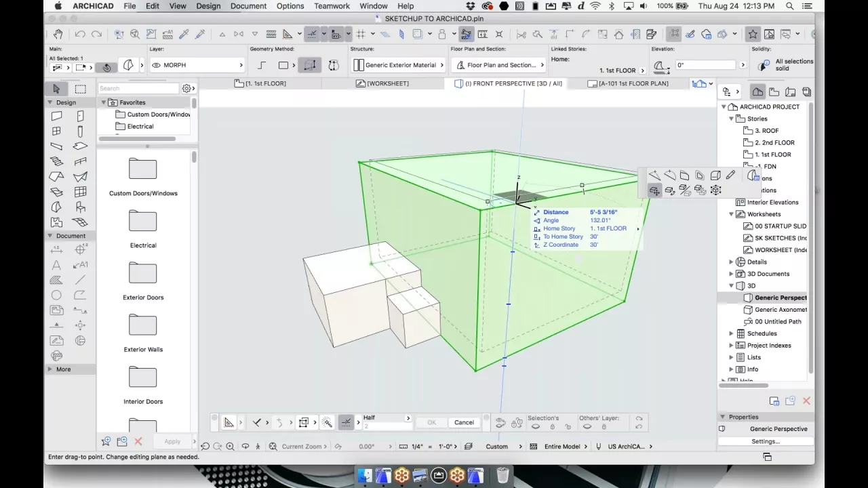Toggle the polygonal geometry method
Screen dimensions: 868x488
(x=262, y=65)
